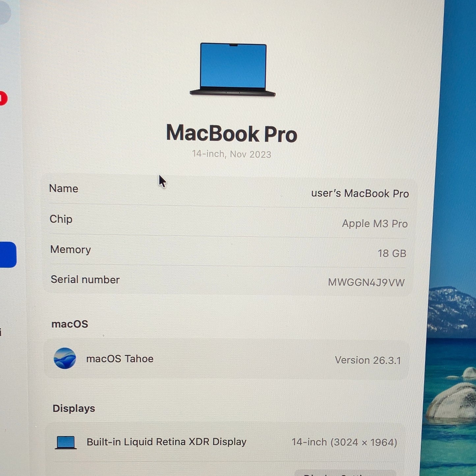
Task: Click the "Serial number" row label
Action: [85, 280]
